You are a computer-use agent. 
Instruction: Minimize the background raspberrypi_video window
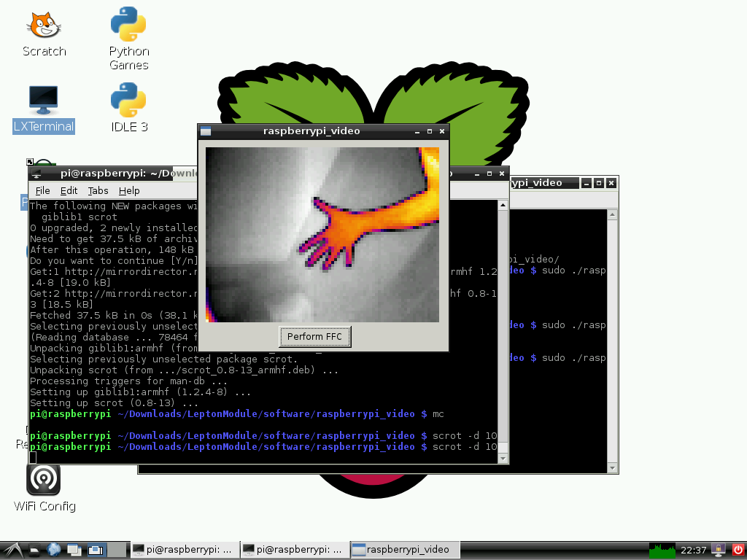click(587, 183)
